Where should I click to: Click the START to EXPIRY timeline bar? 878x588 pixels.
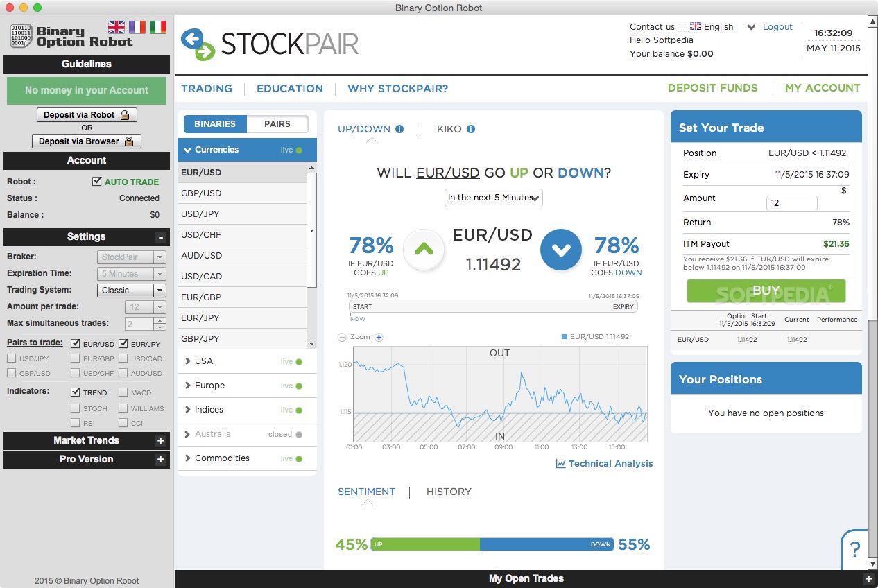pos(493,306)
